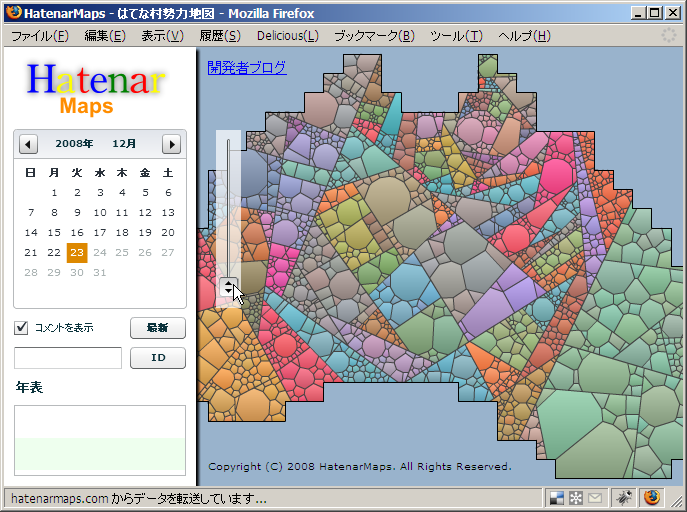Click inside the 年表 timeline box

[100, 440]
